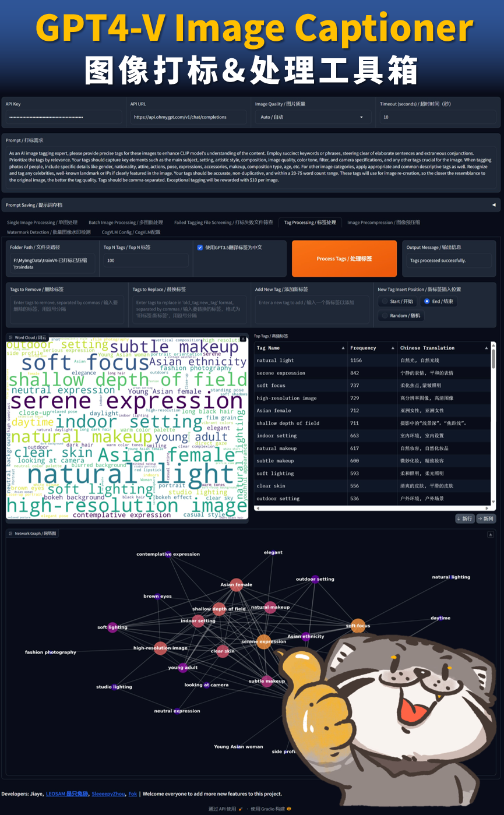Click the use via API footer link
504x815 pixels.
tap(225, 809)
